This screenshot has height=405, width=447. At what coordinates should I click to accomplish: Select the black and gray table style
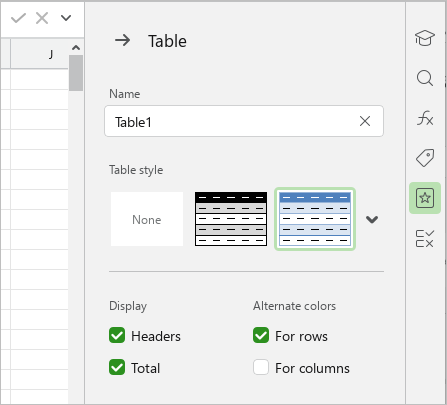[x=231, y=219]
